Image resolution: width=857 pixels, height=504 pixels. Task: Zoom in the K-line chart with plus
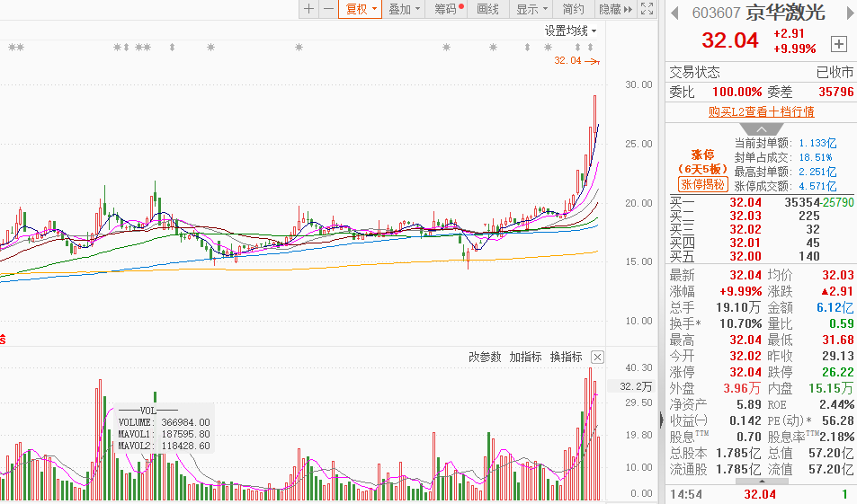pos(308,9)
